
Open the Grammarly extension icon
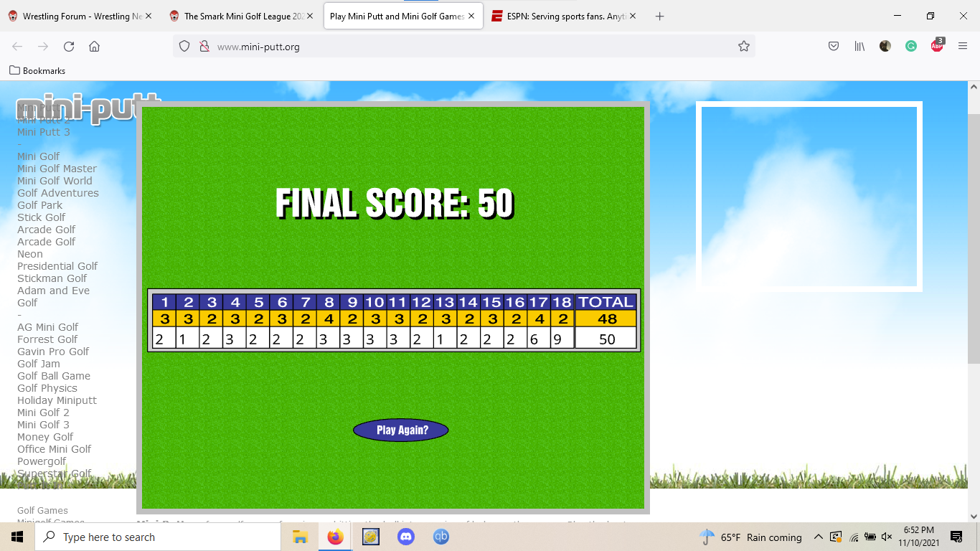pos(911,47)
